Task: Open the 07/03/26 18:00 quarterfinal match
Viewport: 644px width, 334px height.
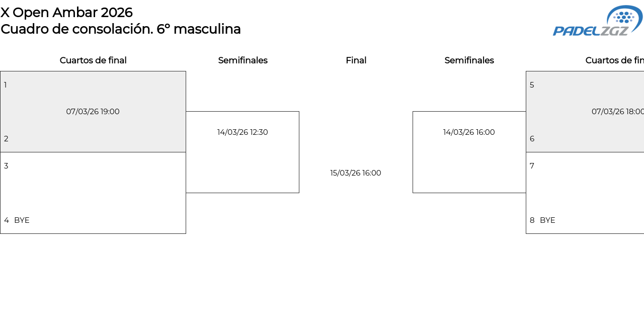Action: pos(617,112)
